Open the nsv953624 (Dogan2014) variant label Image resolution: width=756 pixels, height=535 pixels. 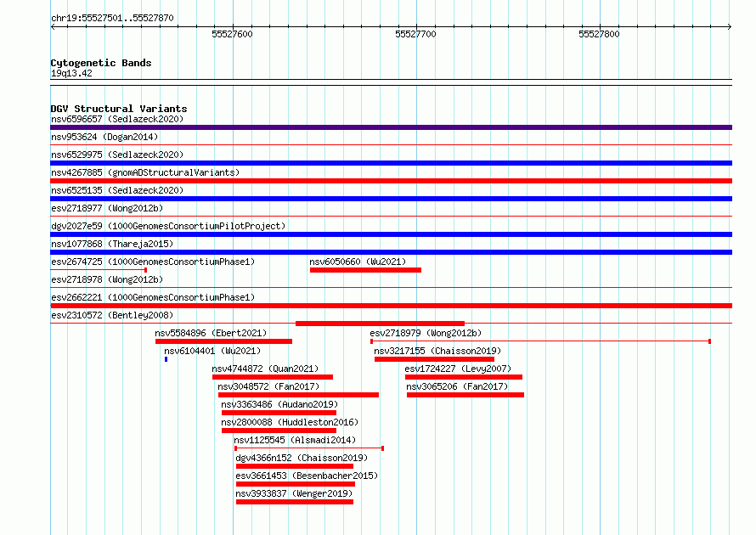pyautogui.click(x=104, y=137)
